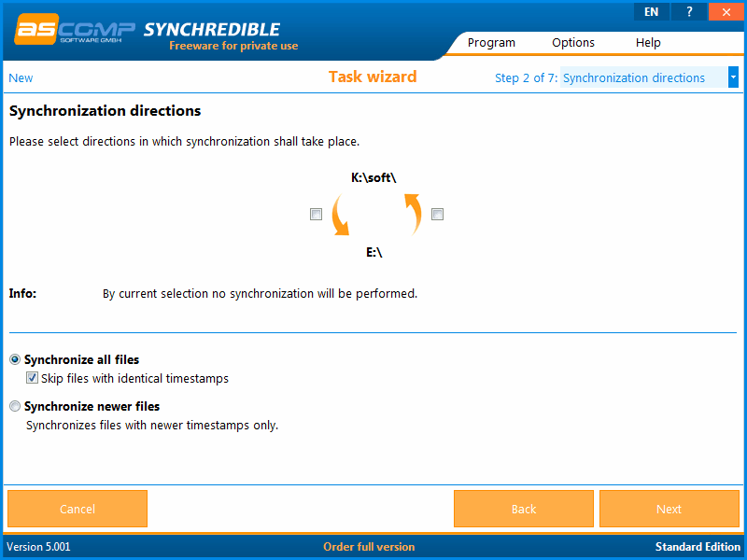
Task: Click the Task wizard heading
Action: coord(373,77)
